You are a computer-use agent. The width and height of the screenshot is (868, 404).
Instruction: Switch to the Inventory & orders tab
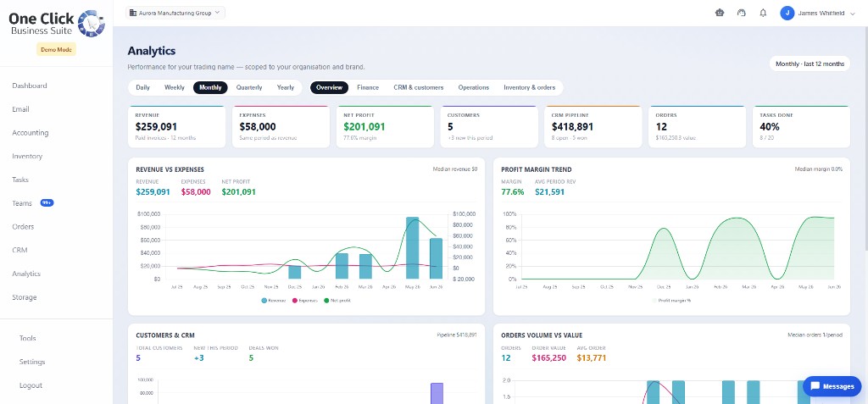(x=529, y=87)
